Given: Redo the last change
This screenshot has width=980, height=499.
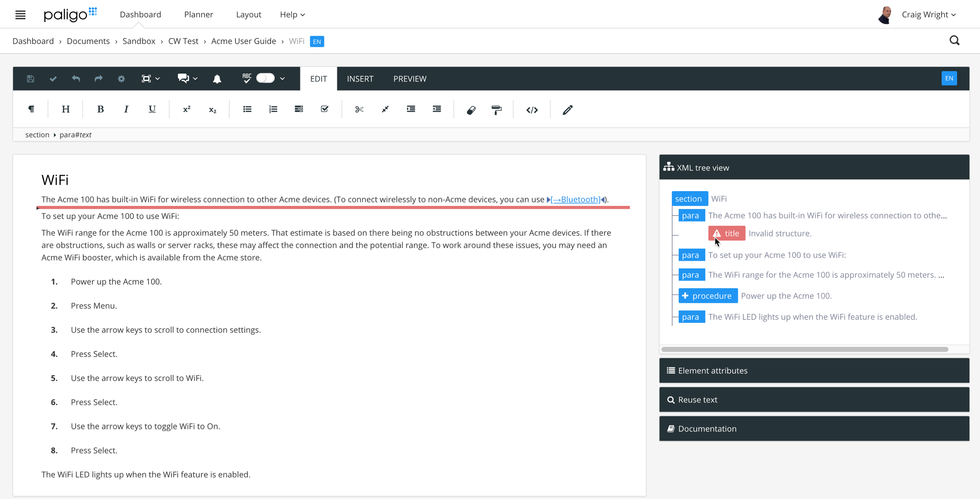Looking at the screenshot, I should (98, 79).
